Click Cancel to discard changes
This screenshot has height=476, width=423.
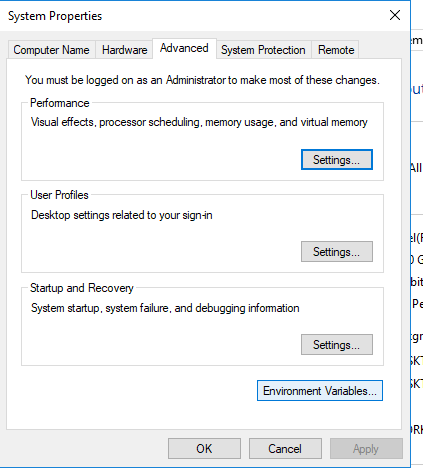(x=285, y=449)
